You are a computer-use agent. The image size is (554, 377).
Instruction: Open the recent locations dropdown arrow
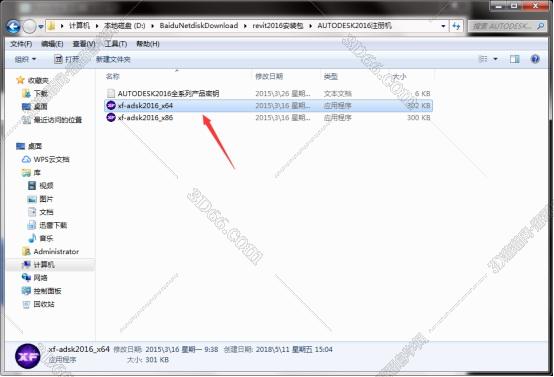[41, 27]
